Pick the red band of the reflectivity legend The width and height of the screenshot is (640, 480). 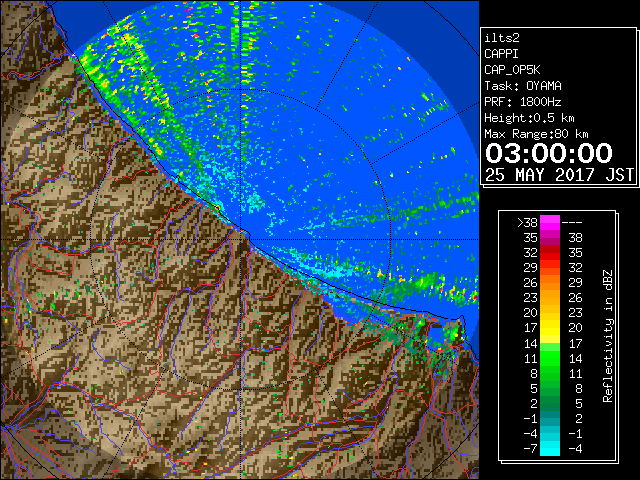550,253
